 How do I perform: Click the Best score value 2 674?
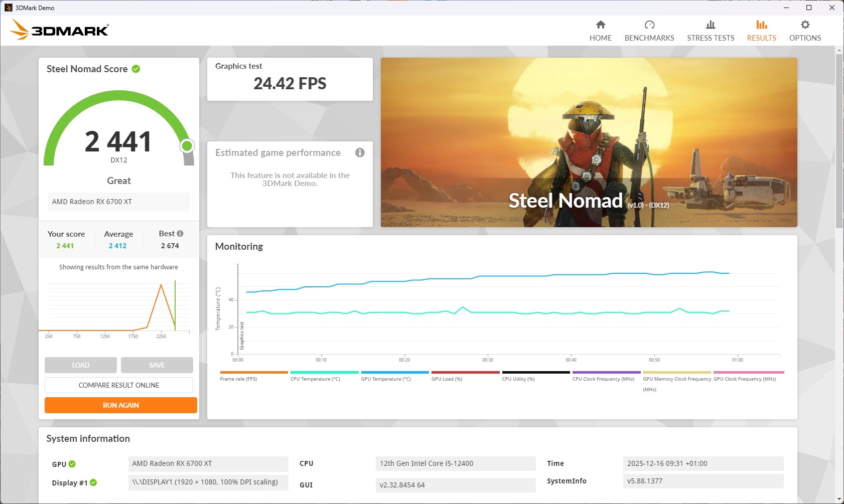point(170,246)
